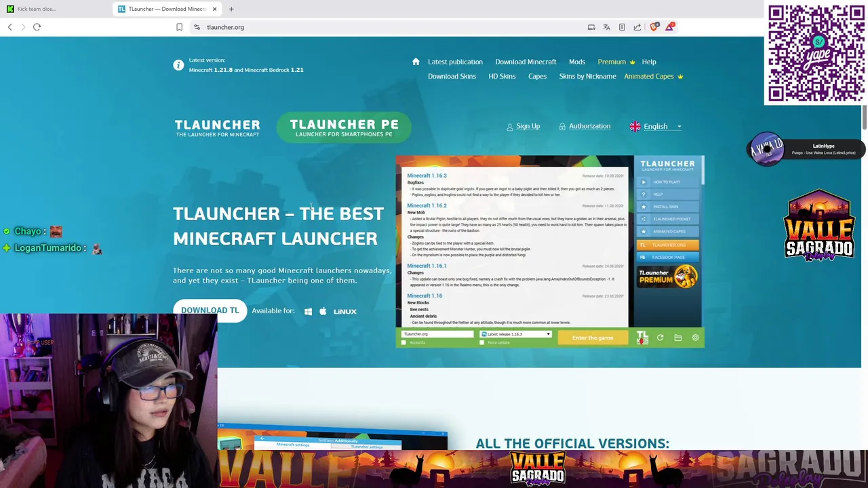Tick the Accounts checkbox in launcher preview

(403, 343)
